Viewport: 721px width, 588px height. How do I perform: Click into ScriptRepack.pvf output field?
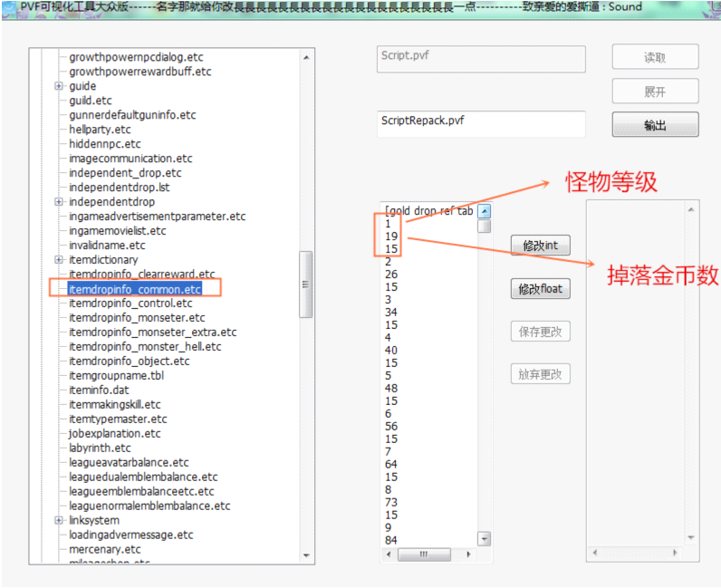point(480,124)
